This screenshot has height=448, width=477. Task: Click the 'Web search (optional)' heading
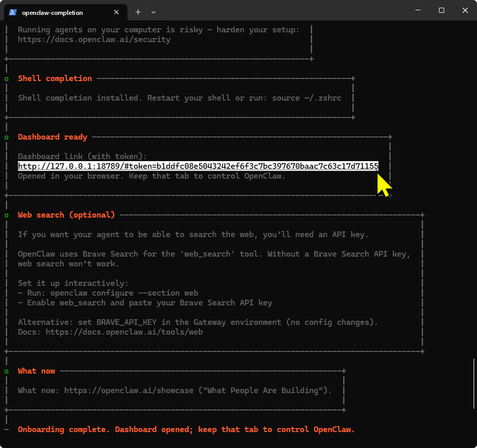(66, 215)
